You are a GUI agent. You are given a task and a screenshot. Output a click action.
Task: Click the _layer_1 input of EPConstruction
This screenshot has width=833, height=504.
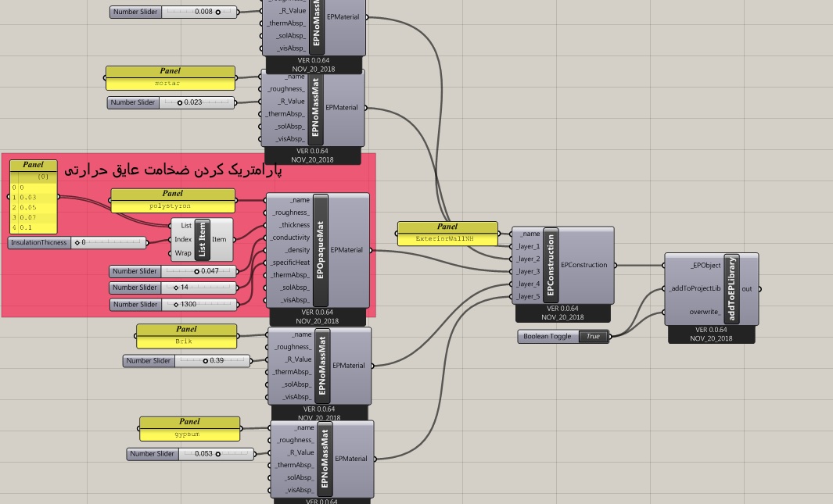[x=529, y=246]
